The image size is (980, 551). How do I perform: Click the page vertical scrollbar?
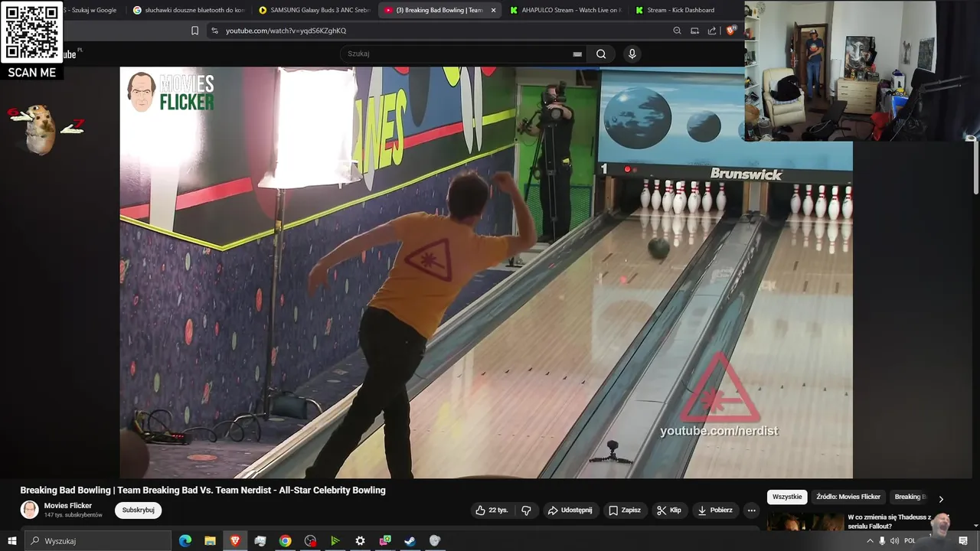976,168
